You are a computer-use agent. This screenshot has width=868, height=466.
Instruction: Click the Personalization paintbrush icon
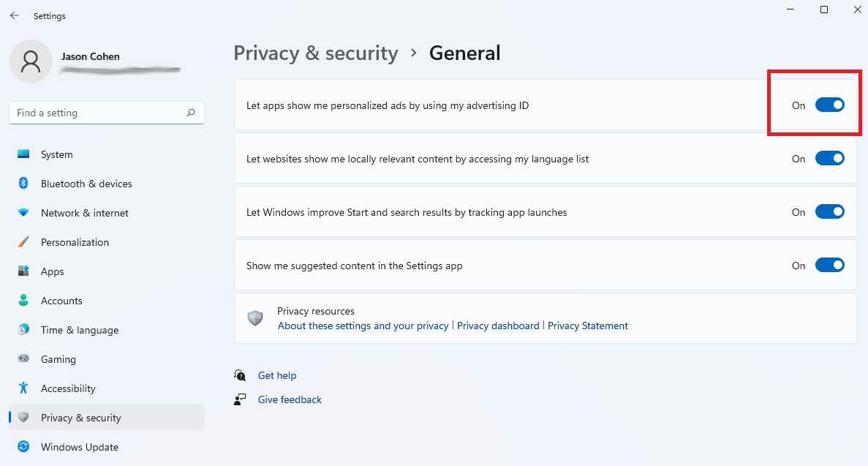tap(23, 242)
